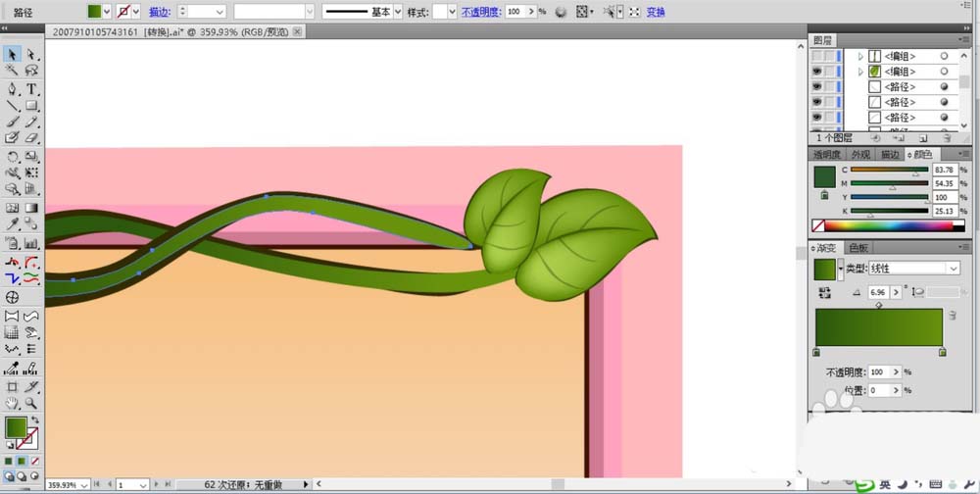980x494 pixels.
Task: Select the Zoom magnifier tool
Action: point(31,403)
